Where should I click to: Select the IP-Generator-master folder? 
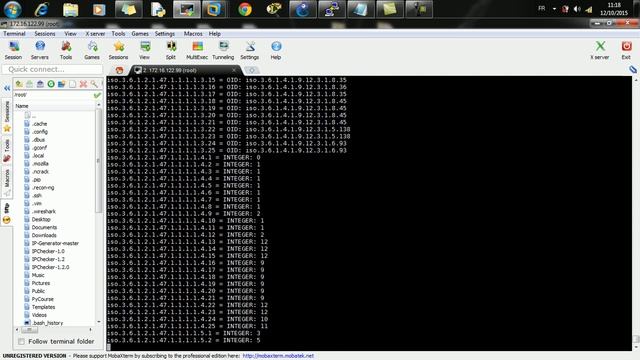click(55, 243)
